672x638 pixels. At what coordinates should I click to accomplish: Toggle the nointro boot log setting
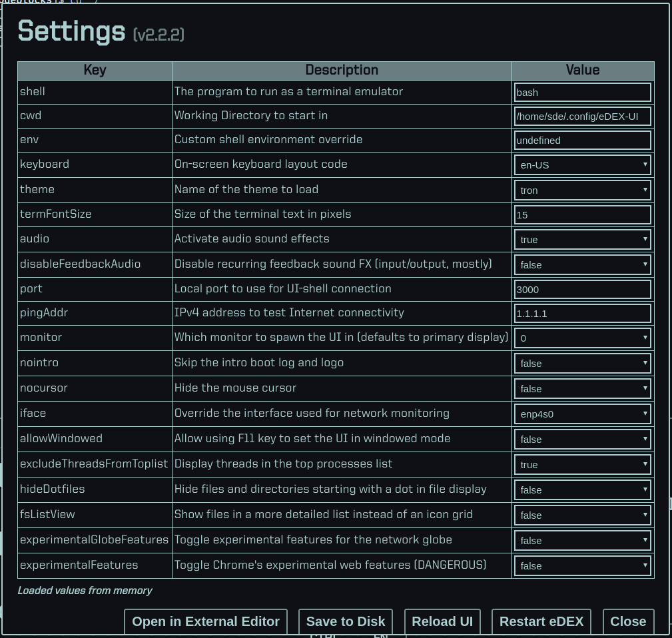point(582,363)
